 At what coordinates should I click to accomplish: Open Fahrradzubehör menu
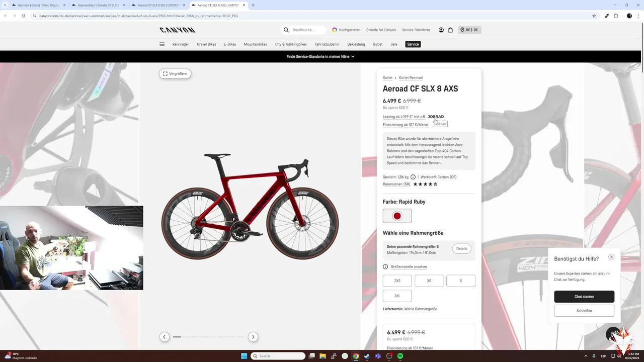pyautogui.click(x=327, y=44)
